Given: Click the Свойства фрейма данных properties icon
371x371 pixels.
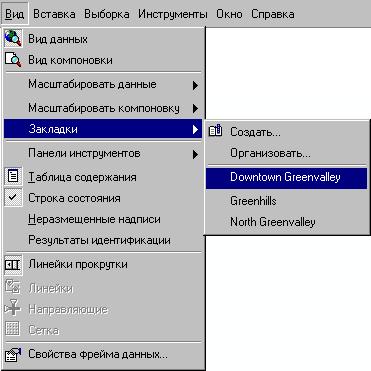Looking at the screenshot, I should 13,354.
